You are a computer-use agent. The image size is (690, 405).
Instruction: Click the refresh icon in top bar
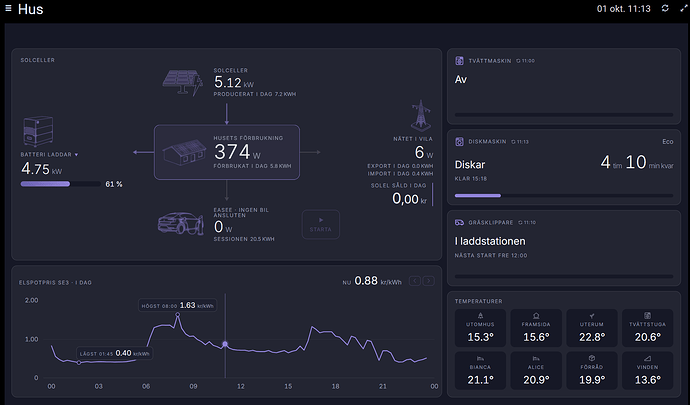tap(665, 8)
